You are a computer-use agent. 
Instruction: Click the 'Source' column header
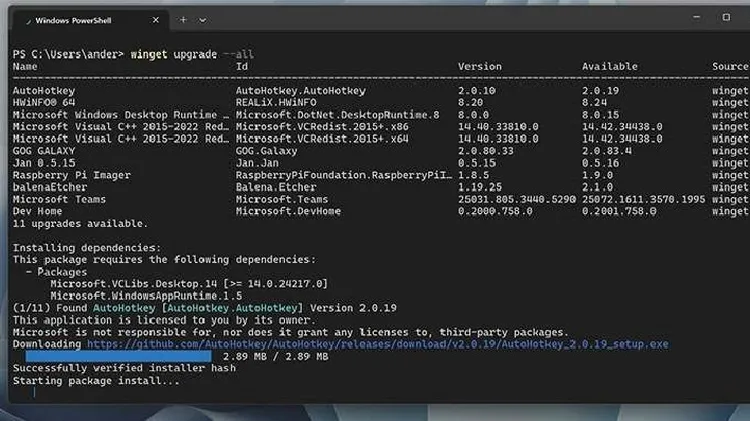tap(730, 66)
